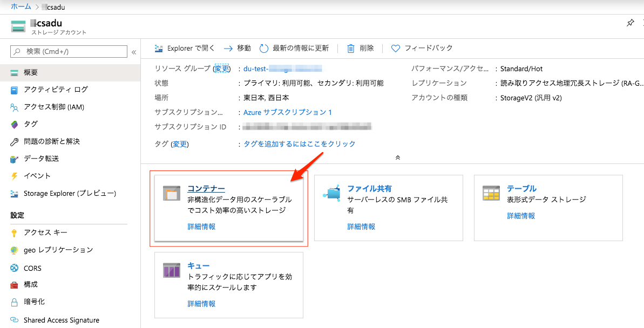Click the geo レプリケーション globe icon
The width and height of the screenshot is (644, 328).
15,250
